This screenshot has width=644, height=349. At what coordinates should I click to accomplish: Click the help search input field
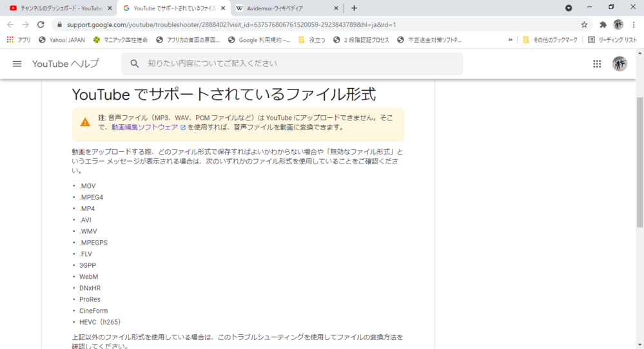pos(297,64)
